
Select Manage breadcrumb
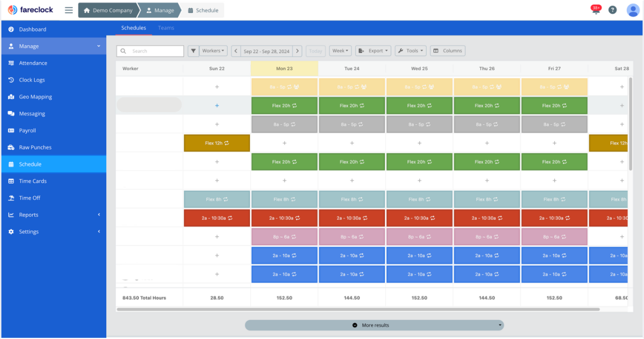pyautogui.click(x=160, y=10)
